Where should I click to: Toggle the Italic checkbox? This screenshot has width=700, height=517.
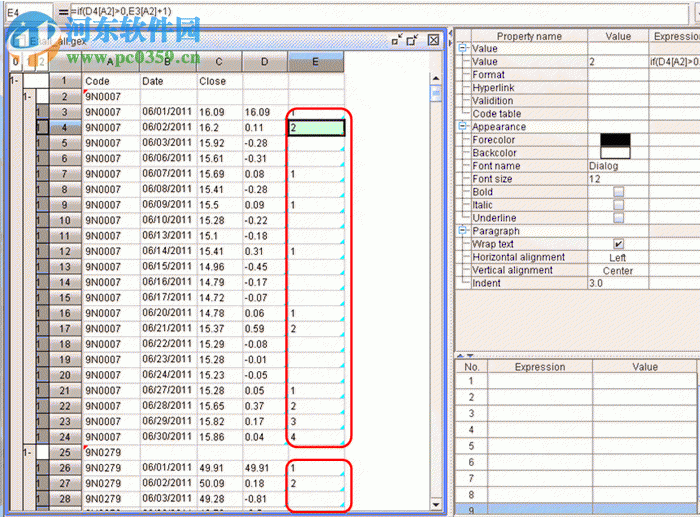618,205
